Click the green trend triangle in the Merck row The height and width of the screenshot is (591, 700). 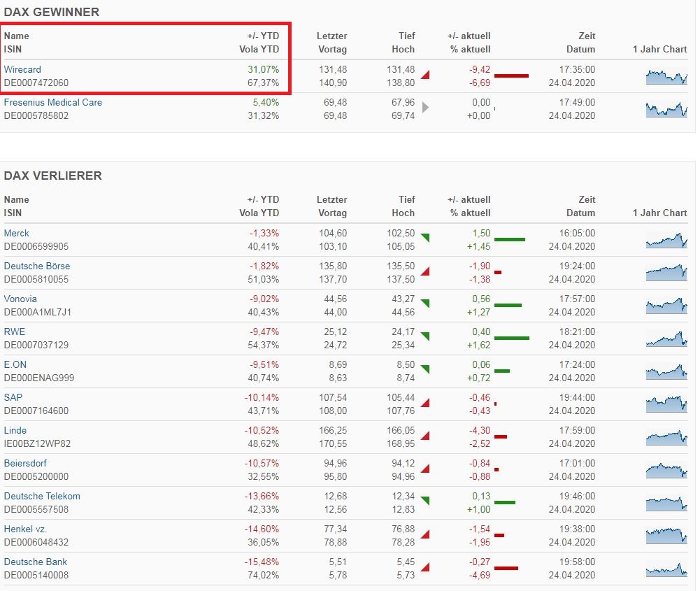coord(425,238)
